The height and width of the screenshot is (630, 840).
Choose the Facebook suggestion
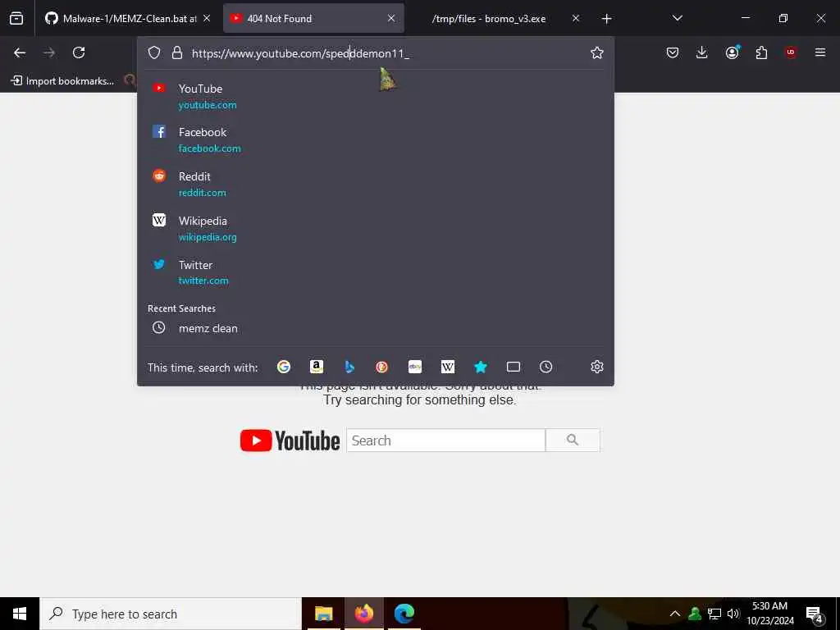pos(376,139)
